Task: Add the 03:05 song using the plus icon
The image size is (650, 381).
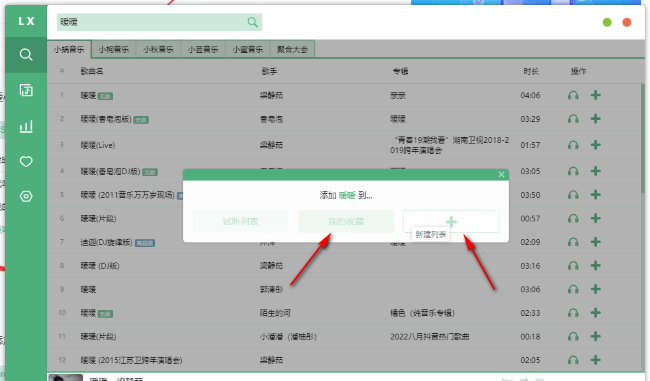Action: [596, 171]
